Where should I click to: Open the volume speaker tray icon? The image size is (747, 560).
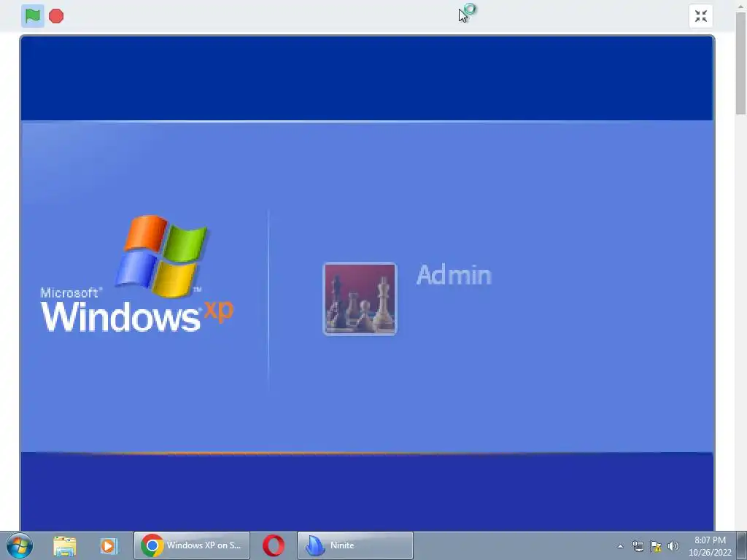pyautogui.click(x=673, y=546)
